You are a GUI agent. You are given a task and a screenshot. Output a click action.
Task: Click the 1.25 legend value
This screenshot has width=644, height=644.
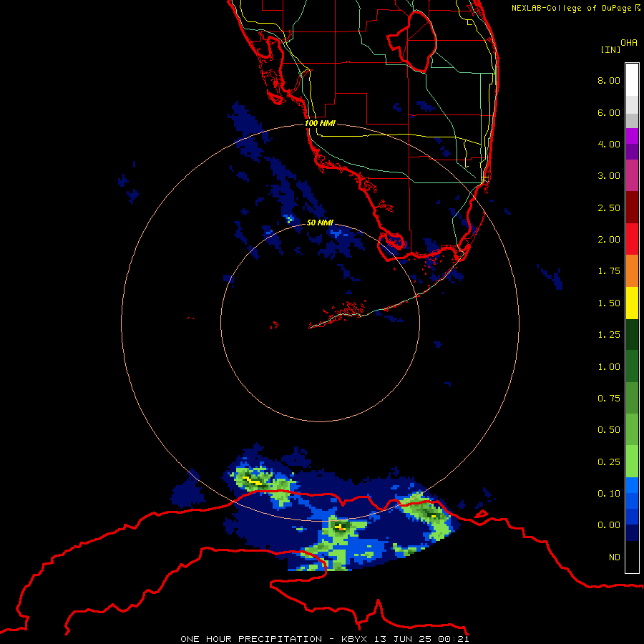[x=609, y=335]
